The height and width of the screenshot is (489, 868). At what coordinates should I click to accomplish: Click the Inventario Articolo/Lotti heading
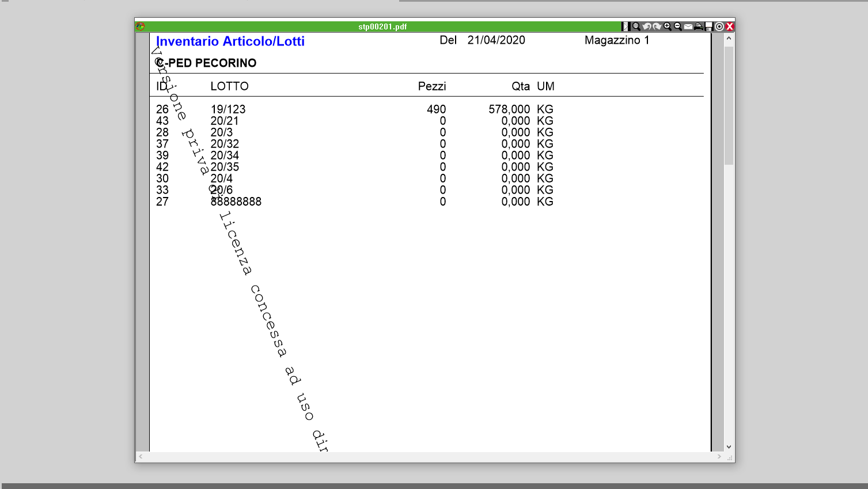[x=230, y=41]
